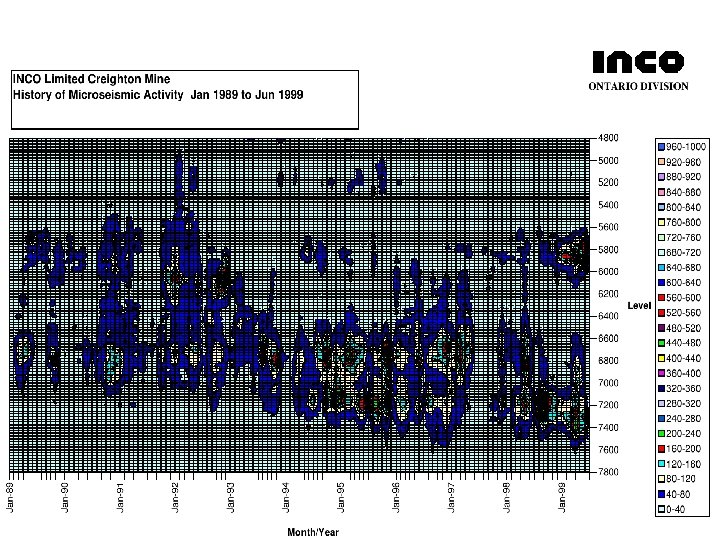Select the 5200 level axis value

point(608,182)
